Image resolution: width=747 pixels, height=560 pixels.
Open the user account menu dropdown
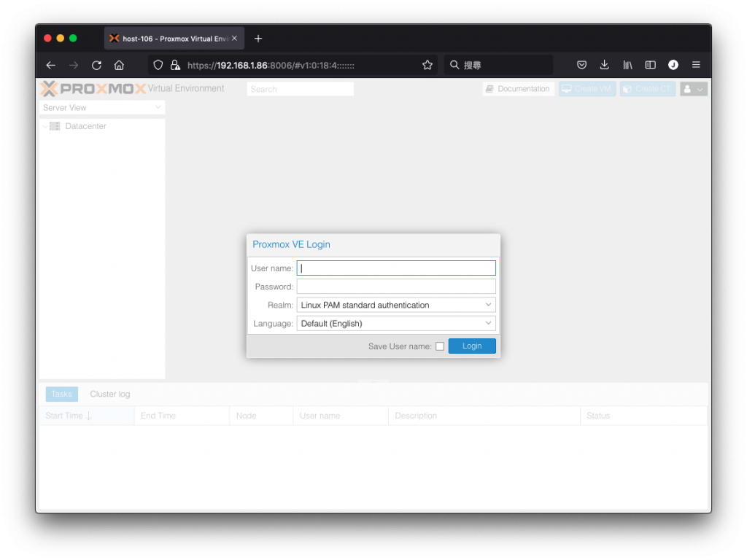[694, 89]
